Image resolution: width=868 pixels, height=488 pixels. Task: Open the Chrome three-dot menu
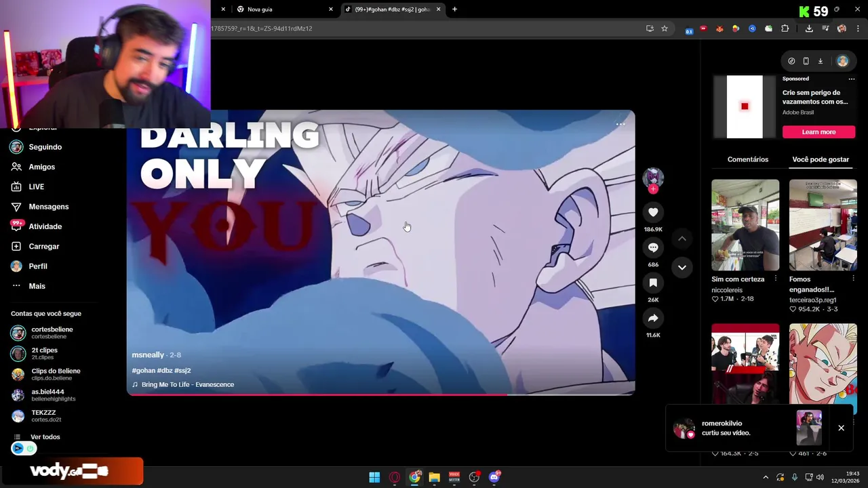click(x=859, y=28)
